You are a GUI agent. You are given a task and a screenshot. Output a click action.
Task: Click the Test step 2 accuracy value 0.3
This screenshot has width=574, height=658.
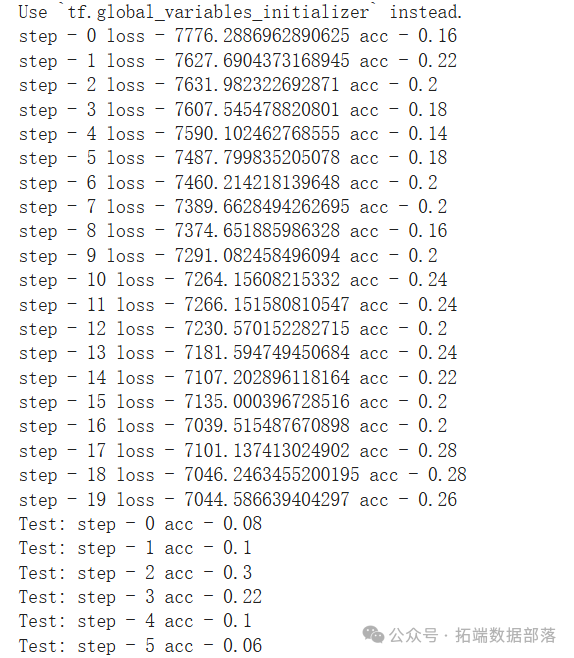click(237, 572)
